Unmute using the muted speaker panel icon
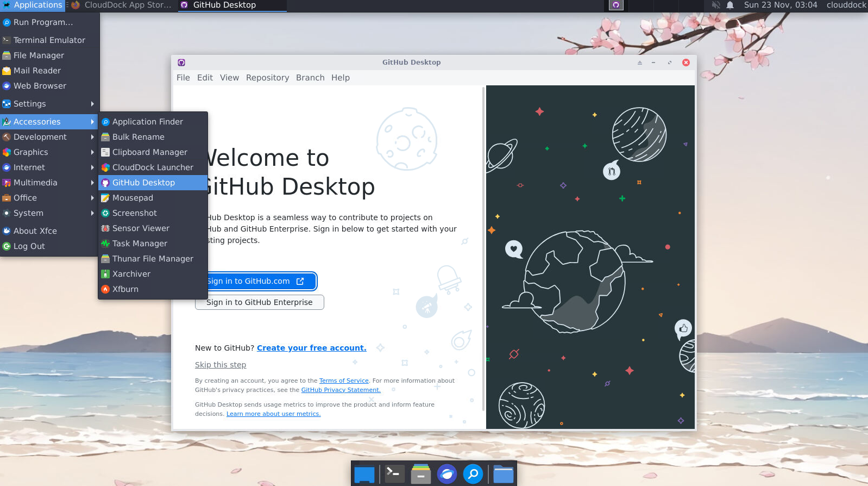 pos(716,5)
